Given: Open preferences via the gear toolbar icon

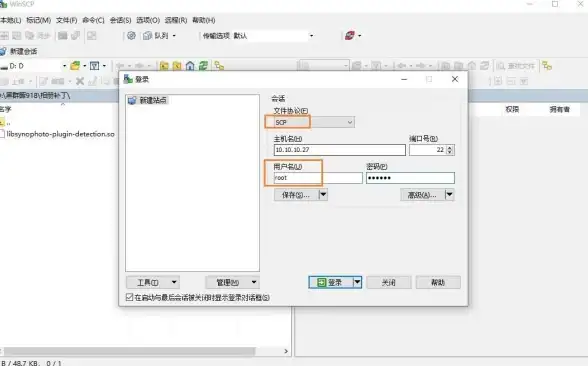Looking at the screenshot, I should [x=131, y=36].
